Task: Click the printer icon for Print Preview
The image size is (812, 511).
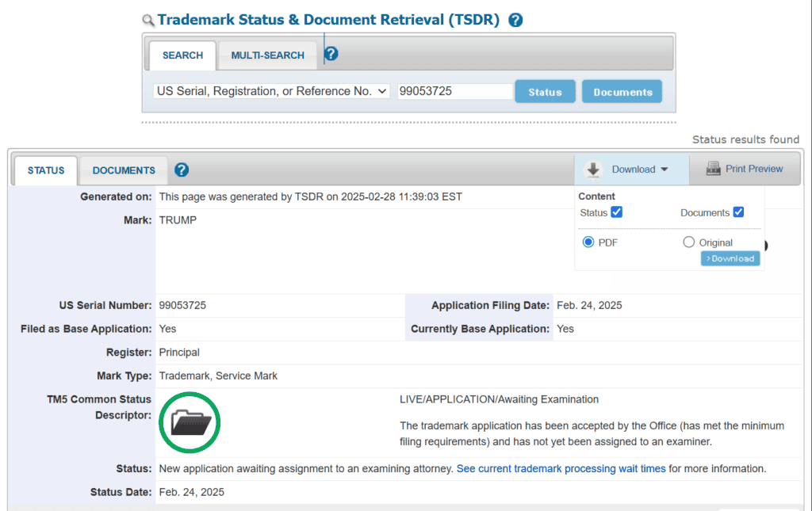Action: pyautogui.click(x=713, y=169)
